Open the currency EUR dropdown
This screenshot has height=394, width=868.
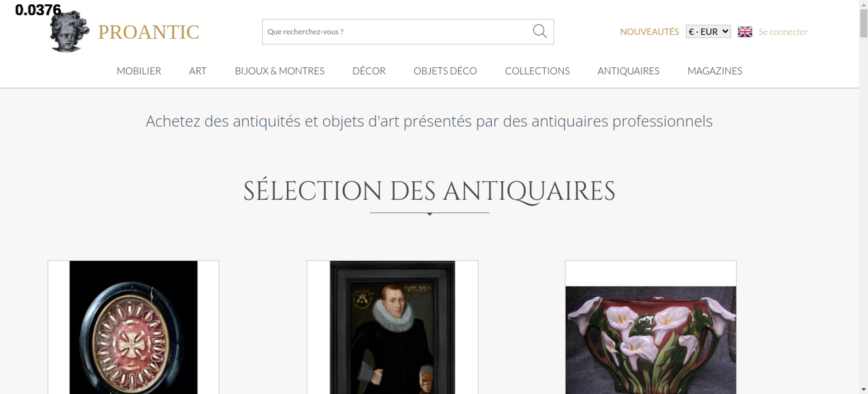tap(708, 32)
